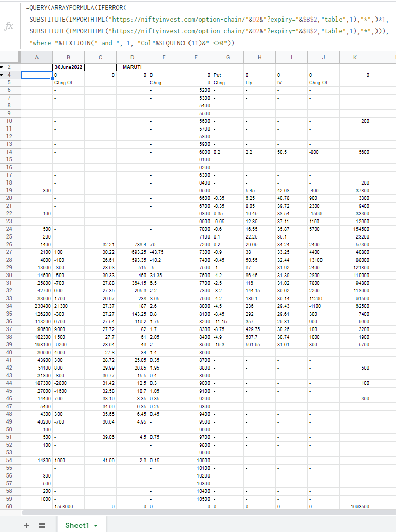396x532 pixels.
Task: Click cell with value -11.15
Action: (x=228, y=322)
